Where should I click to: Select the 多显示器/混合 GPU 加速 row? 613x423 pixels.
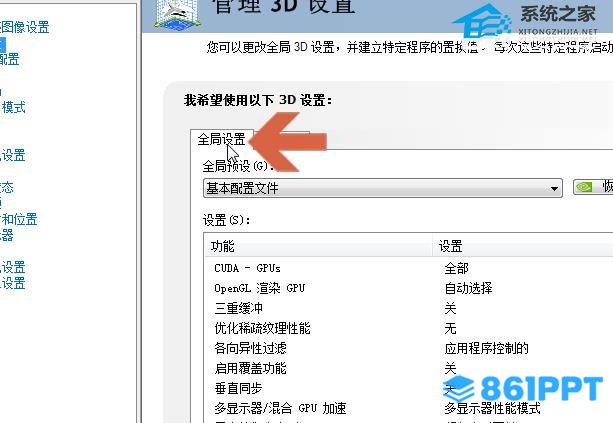click(x=409, y=408)
